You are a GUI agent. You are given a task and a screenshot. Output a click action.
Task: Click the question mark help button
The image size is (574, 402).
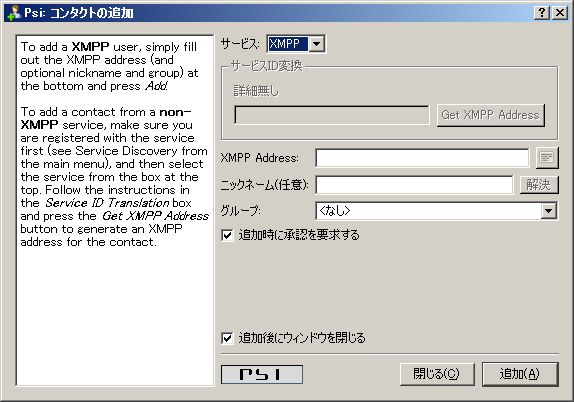pyautogui.click(x=542, y=13)
